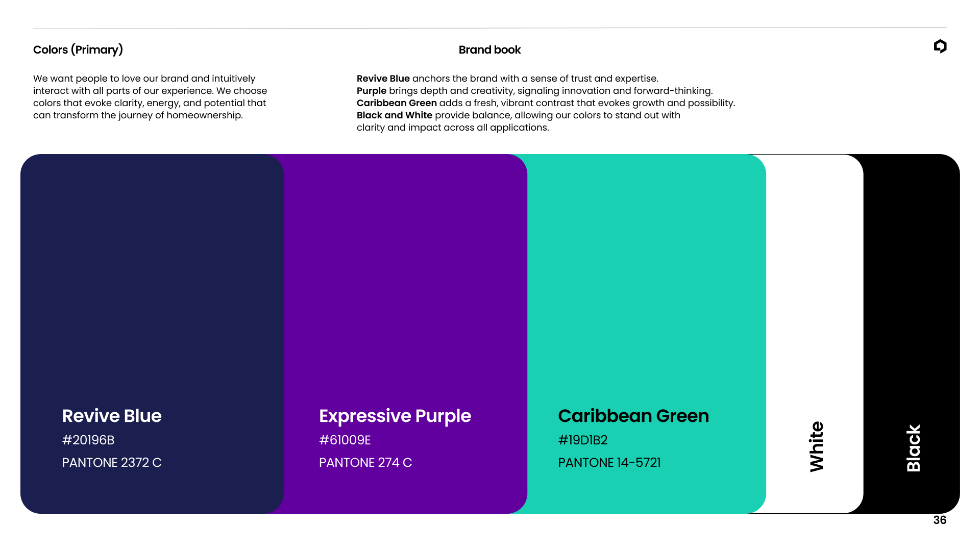This screenshot has width=980, height=551.
Task: Click the vertical "White" swatch label
Action: point(817,446)
